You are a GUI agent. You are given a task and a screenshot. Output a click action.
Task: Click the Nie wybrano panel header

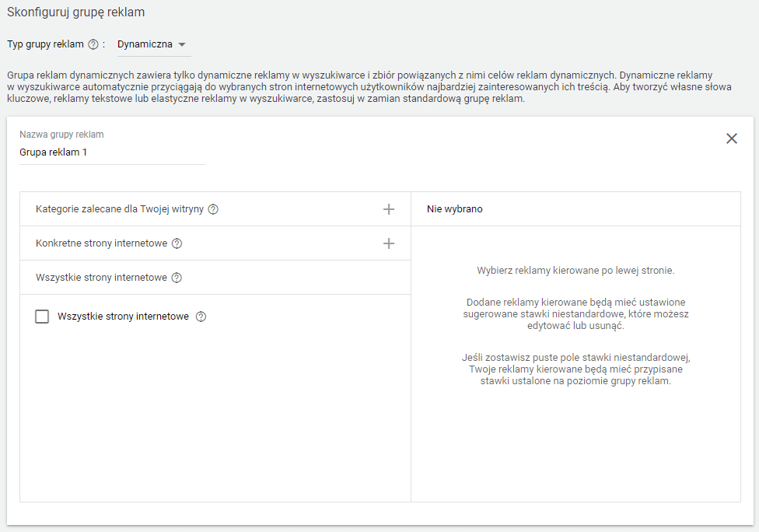[455, 209]
